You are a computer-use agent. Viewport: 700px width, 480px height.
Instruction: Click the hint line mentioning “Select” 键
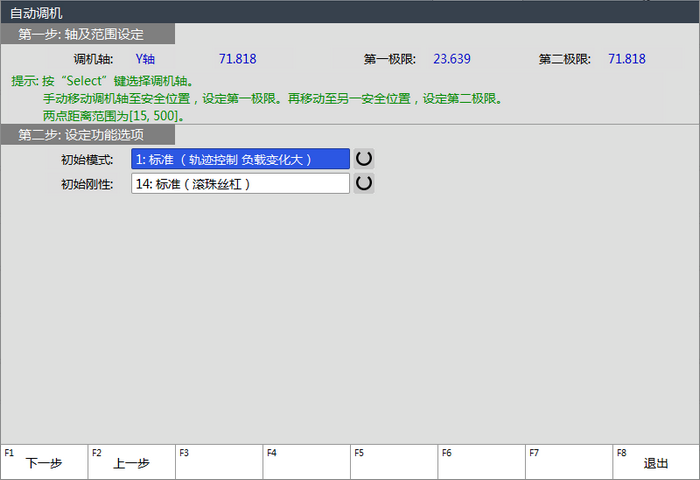click(x=102, y=81)
